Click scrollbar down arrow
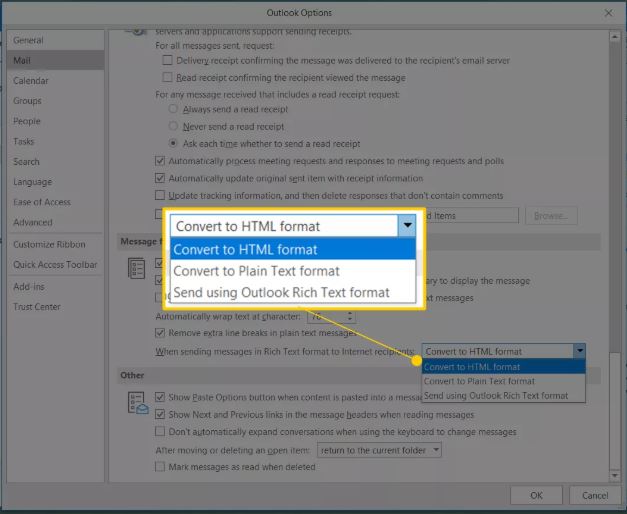The width and height of the screenshot is (627, 514). tap(615, 475)
